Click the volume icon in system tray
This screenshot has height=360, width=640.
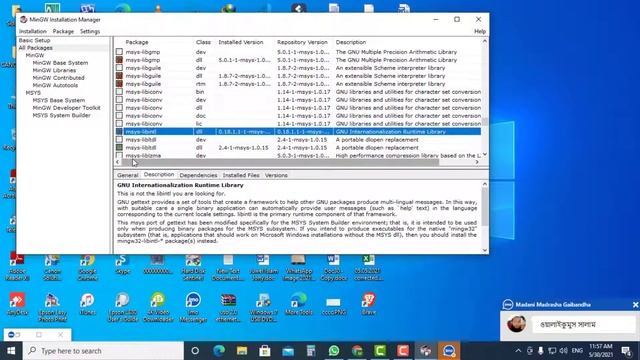tap(564, 351)
